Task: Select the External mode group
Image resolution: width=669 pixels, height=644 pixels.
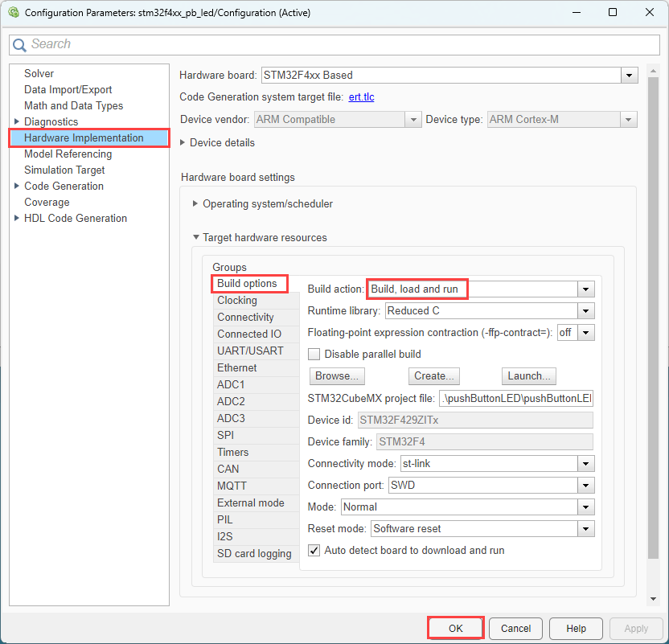Action: (x=256, y=502)
